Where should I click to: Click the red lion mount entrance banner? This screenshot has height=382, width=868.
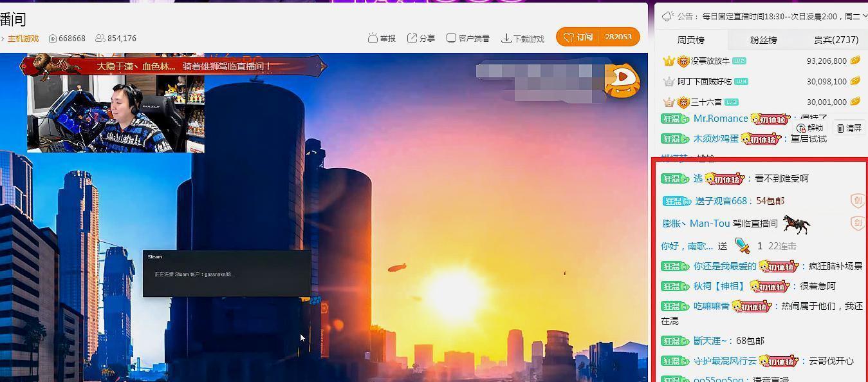172,66
